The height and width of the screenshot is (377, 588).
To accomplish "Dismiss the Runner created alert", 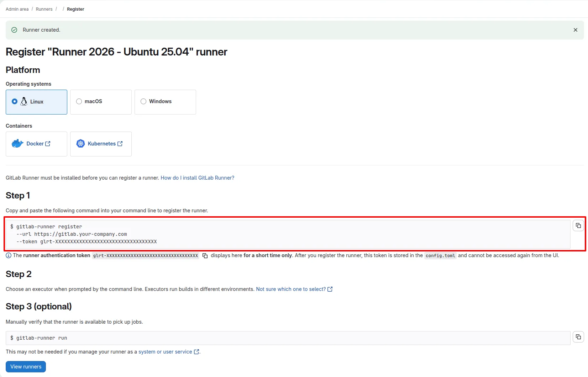I will (x=575, y=30).
